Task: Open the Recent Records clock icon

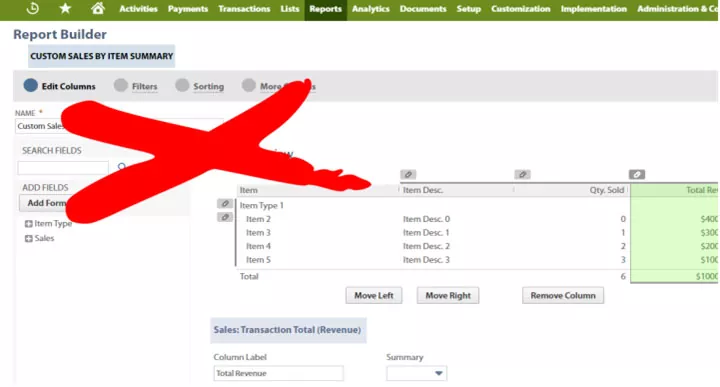Action: (33, 8)
